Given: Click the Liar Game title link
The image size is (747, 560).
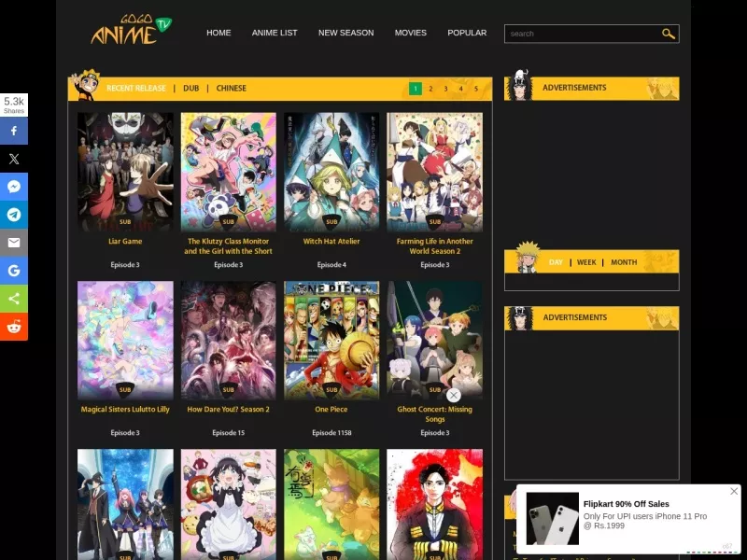Looking at the screenshot, I should [125, 242].
